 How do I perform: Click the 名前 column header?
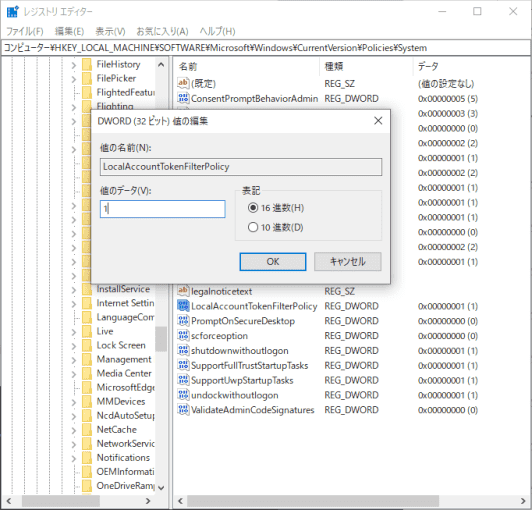(x=247, y=66)
